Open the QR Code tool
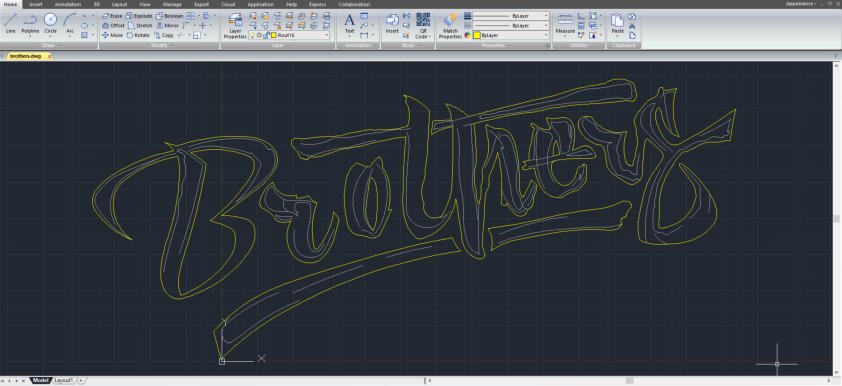The height and width of the screenshot is (386, 842). pyautogui.click(x=423, y=25)
